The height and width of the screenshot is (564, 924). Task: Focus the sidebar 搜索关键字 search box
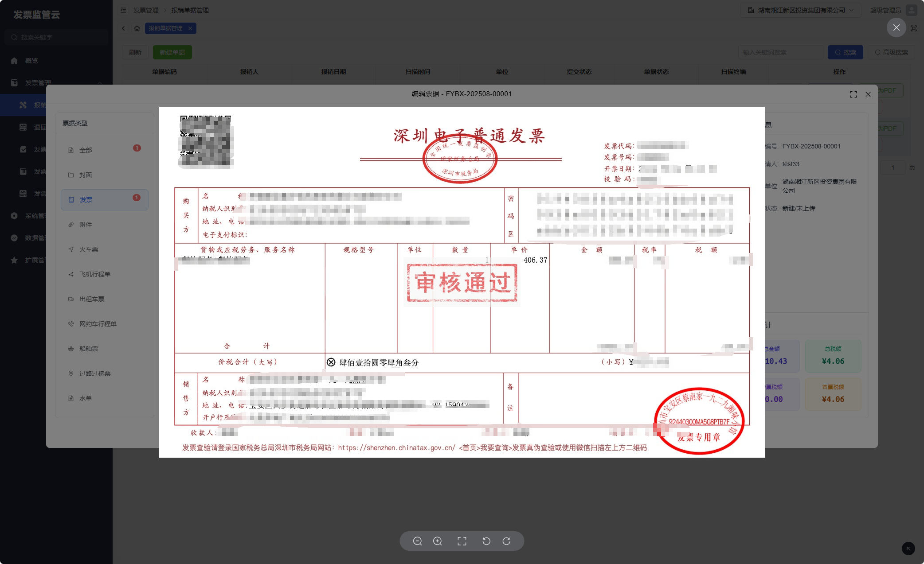coord(56,37)
